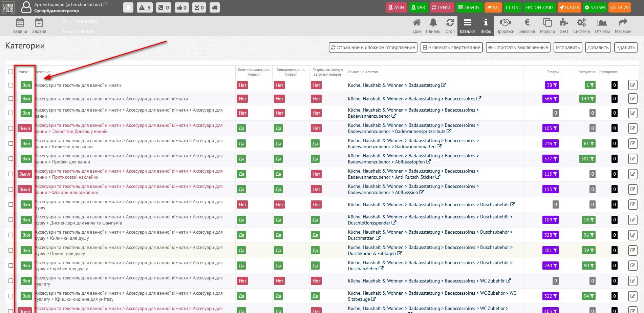This screenshot has height=313, width=644.
Task: Click edit icon in the first category row
Action: (x=632, y=85)
